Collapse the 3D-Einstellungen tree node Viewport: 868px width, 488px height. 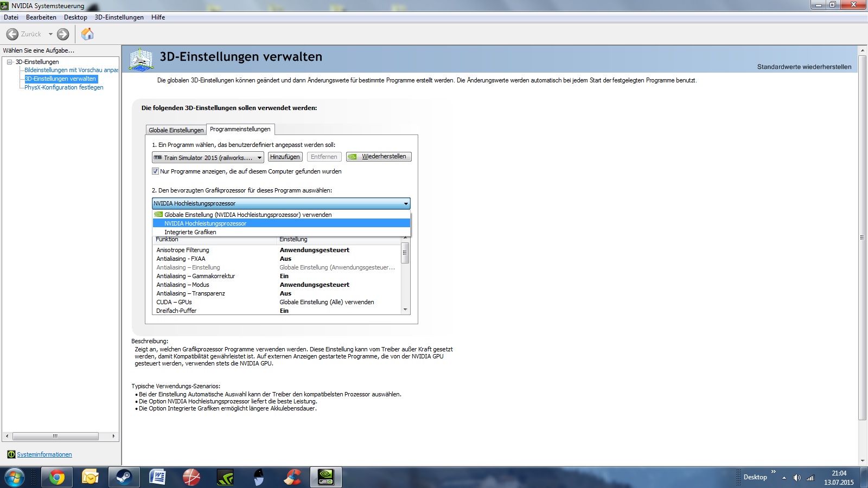point(10,62)
